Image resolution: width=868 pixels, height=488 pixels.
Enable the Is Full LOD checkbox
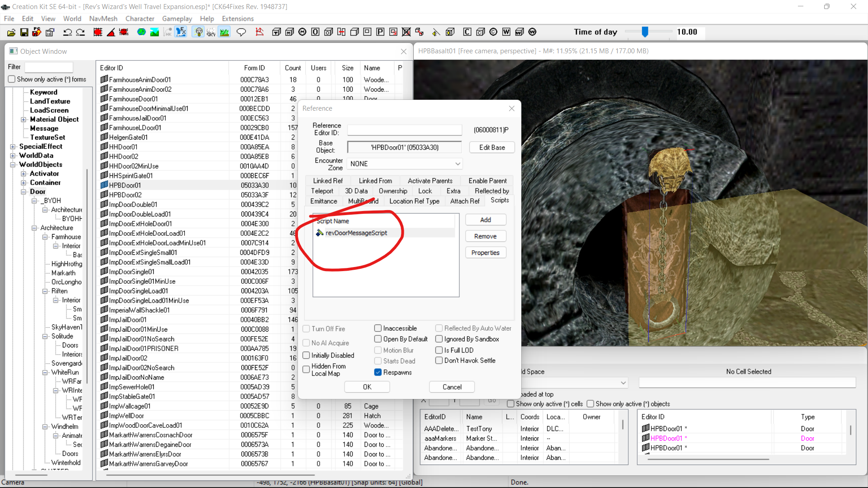tap(439, 350)
